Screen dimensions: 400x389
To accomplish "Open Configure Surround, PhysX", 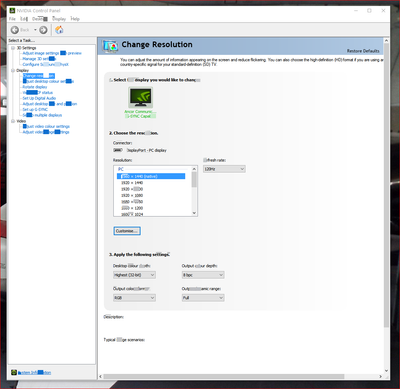I will click(x=45, y=64).
